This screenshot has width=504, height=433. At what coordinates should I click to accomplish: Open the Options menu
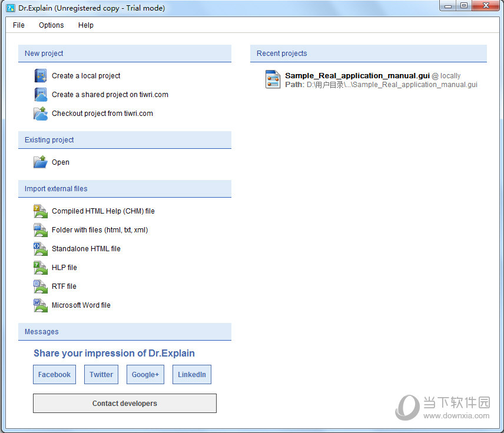click(51, 25)
